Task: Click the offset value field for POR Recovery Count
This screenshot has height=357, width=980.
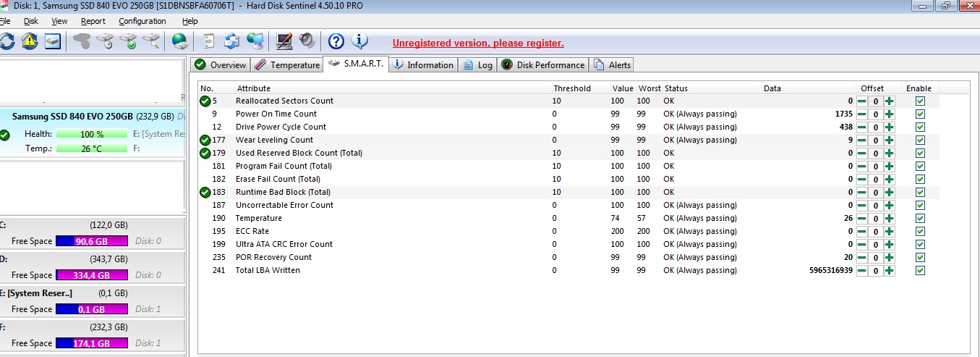Action: tap(875, 258)
